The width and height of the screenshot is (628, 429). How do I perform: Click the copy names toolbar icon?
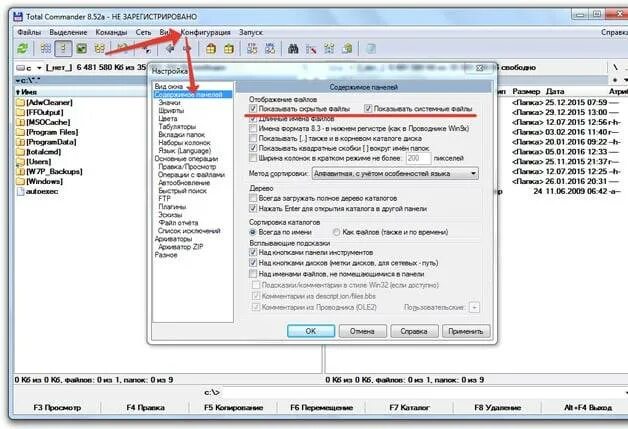coord(347,49)
